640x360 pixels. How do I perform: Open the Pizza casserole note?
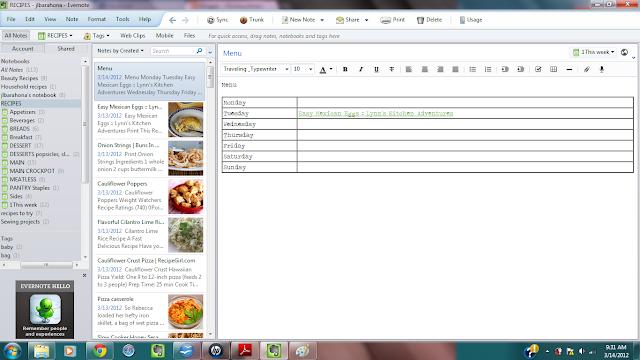click(x=149, y=311)
